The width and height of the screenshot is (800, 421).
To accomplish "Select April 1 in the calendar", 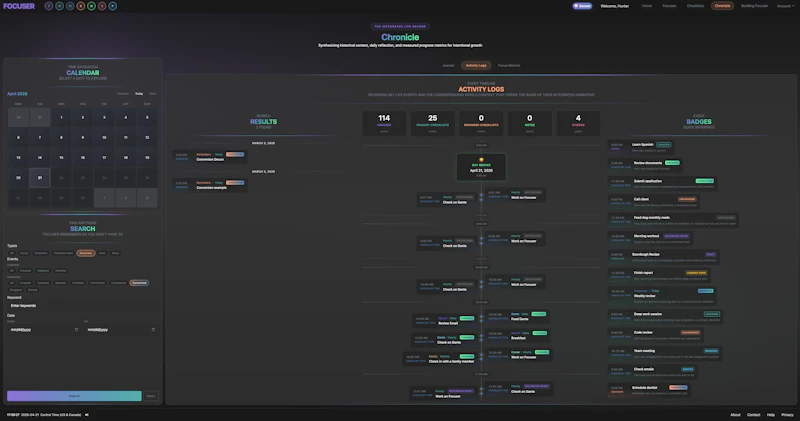I will 61,117.
